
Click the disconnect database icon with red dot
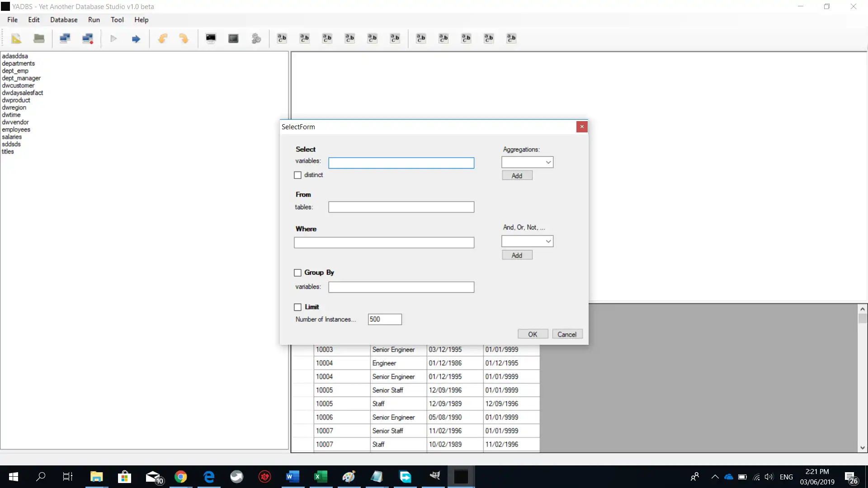[88, 38]
